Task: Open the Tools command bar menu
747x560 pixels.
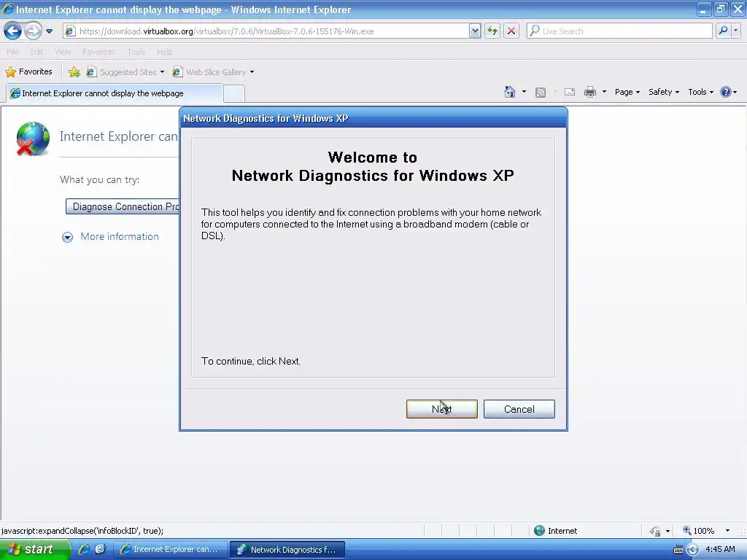Action: click(700, 92)
